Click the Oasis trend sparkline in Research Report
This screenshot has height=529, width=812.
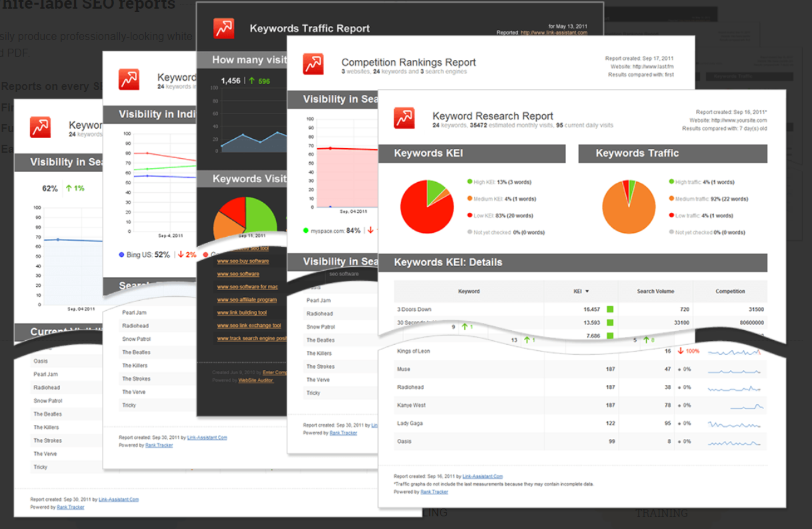pos(735,442)
